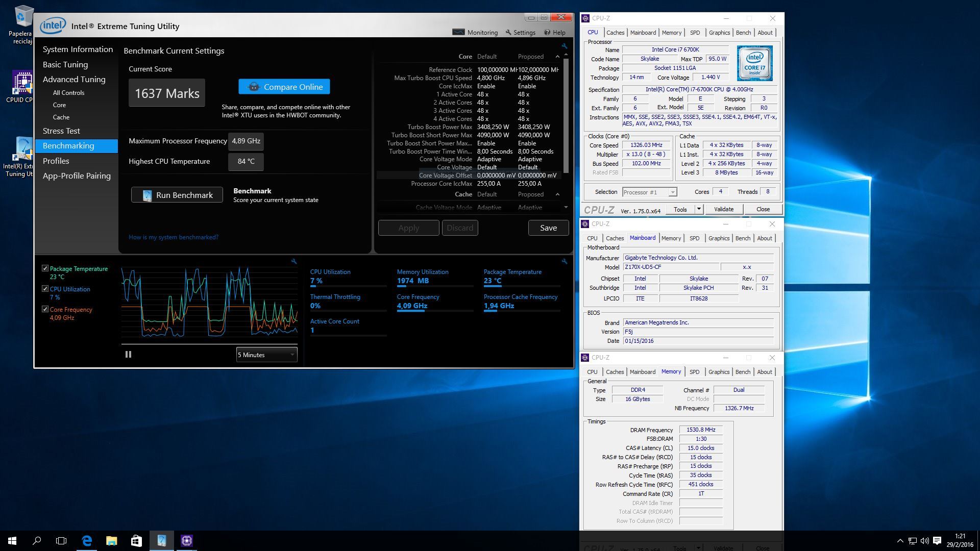
Task: Open Bench tab in Memory CPU-Z window
Action: point(743,372)
